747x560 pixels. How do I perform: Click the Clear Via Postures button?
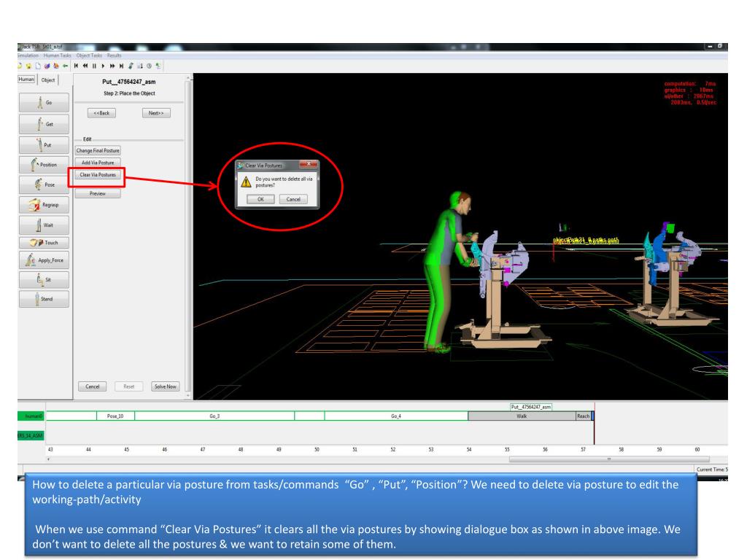98,175
